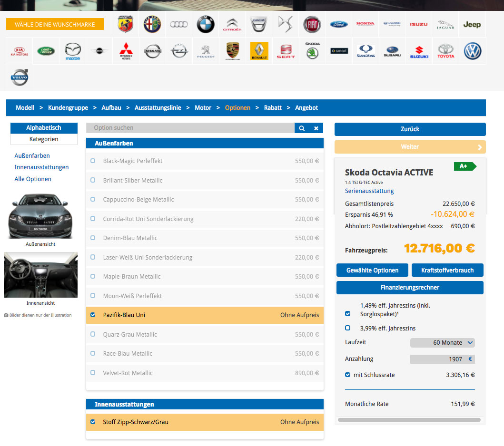Choose the Fiat brand logo
504x446 pixels.
(312, 24)
